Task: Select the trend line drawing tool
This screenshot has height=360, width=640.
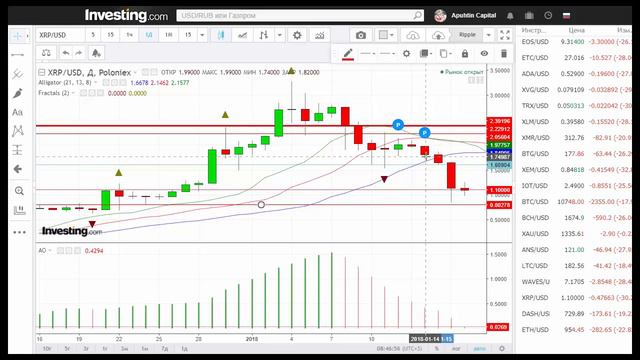Action: coord(18,55)
